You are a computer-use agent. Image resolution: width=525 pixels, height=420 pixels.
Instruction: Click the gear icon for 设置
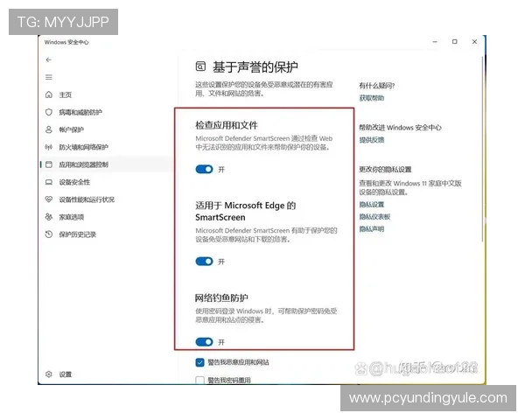pyautogui.click(x=49, y=374)
